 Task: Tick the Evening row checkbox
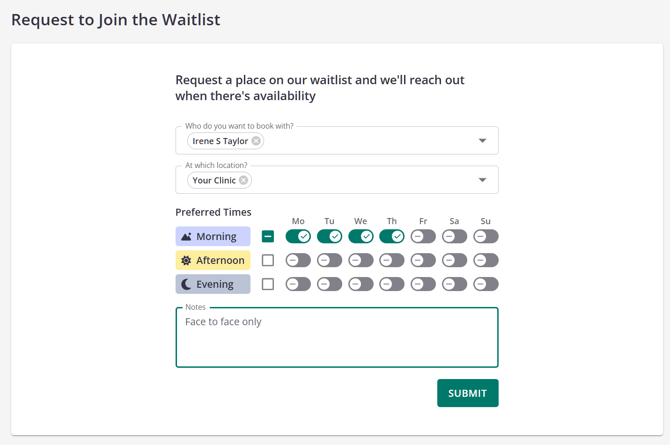(268, 284)
